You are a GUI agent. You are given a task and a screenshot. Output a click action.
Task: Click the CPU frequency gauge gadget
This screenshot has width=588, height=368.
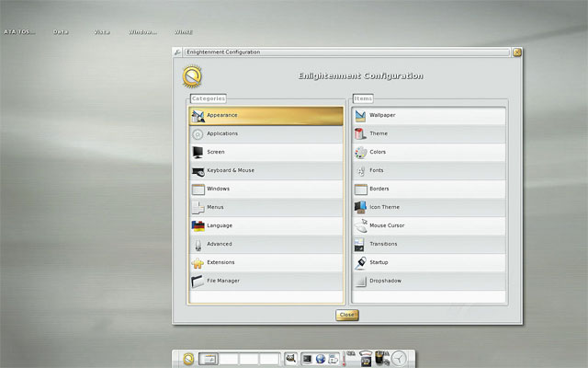pyautogui.click(x=366, y=358)
